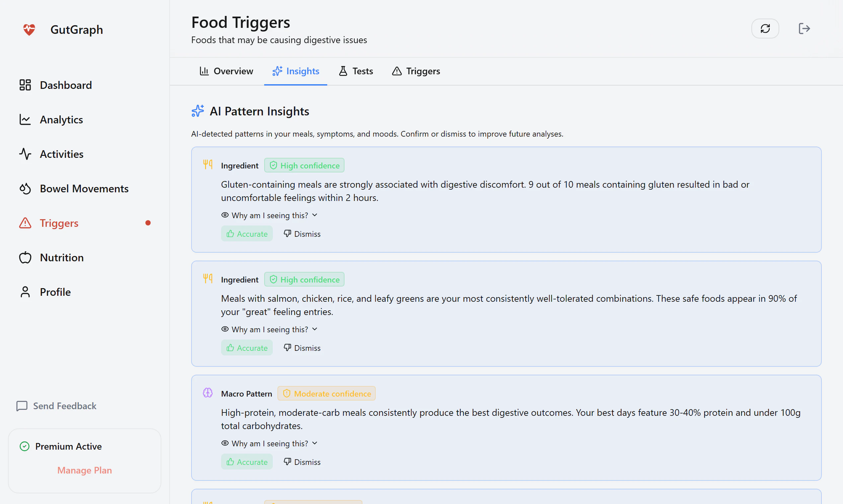843x504 pixels.
Task: Open the Dashboard from the sidebar
Action: [66, 85]
